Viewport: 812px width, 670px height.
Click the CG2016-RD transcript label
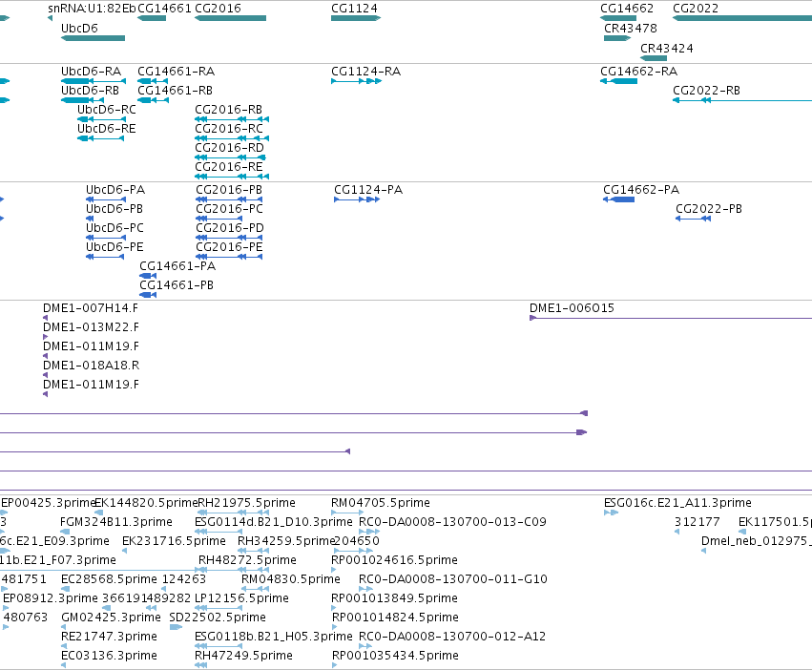point(229,148)
